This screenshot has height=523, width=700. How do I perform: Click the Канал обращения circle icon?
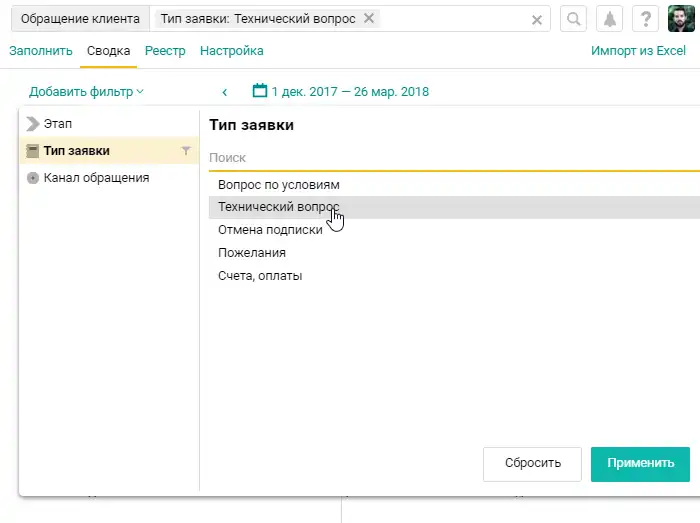click(x=33, y=178)
